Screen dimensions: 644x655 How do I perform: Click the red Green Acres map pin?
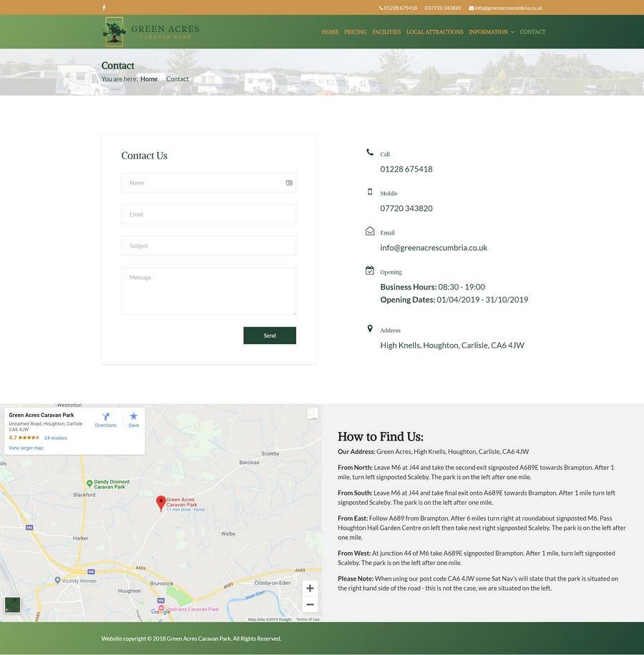pyautogui.click(x=161, y=503)
